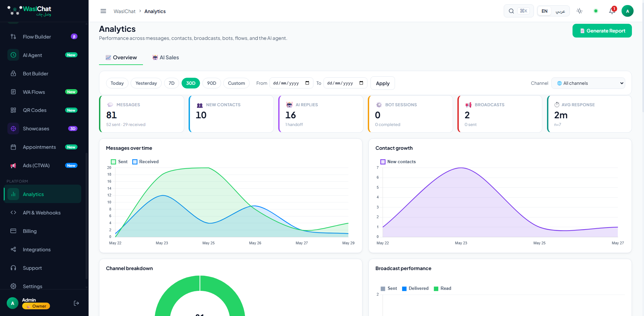The image size is (644, 316).
Task: Open calendar picker in To date field
Action: pyautogui.click(x=361, y=83)
